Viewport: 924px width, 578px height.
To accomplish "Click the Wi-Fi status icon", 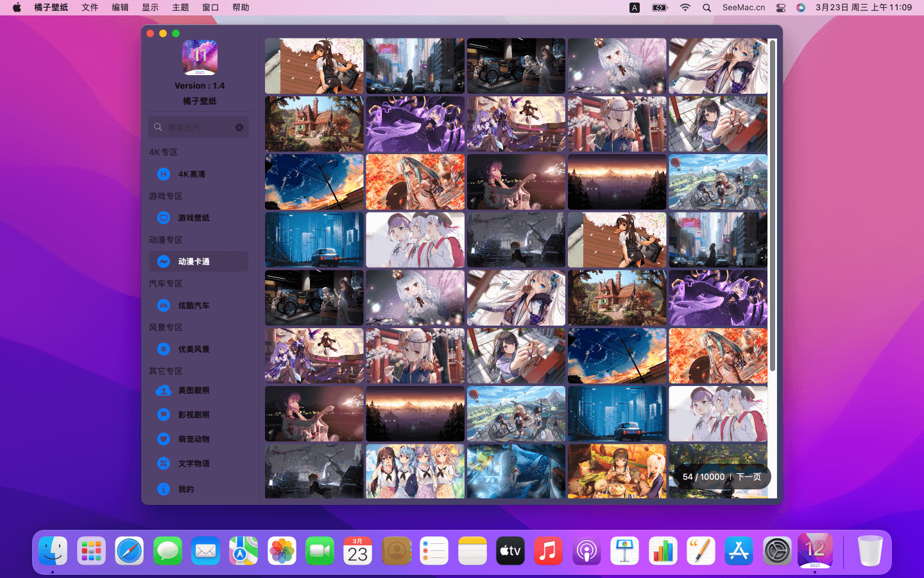I will (685, 8).
